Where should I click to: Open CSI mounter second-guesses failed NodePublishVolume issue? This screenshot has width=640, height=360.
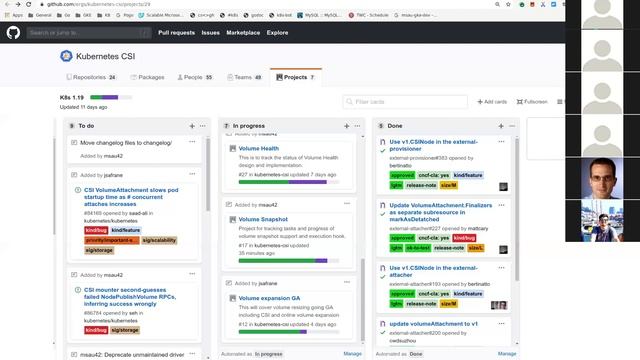click(130, 297)
